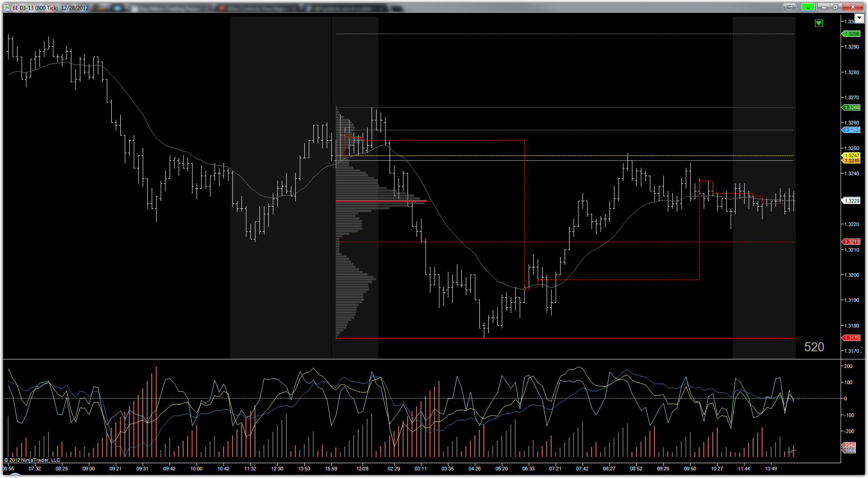Click the 08:52 time axis label
Viewport: 868px width, 478px height.
636,469
